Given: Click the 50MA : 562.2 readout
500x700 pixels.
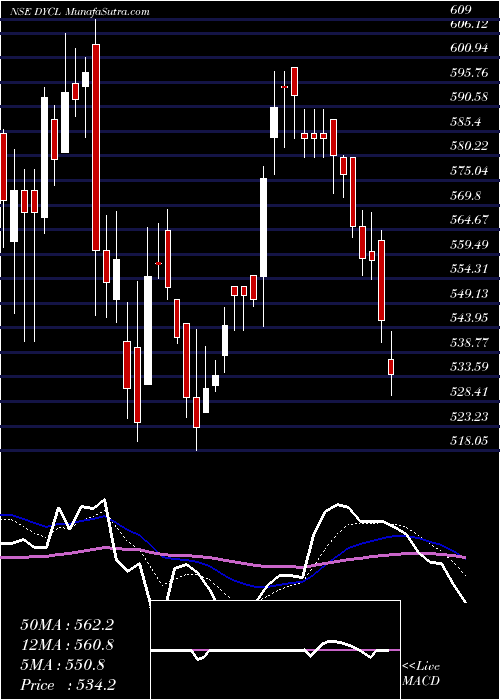Looking at the screenshot, I should [x=67, y=625].
